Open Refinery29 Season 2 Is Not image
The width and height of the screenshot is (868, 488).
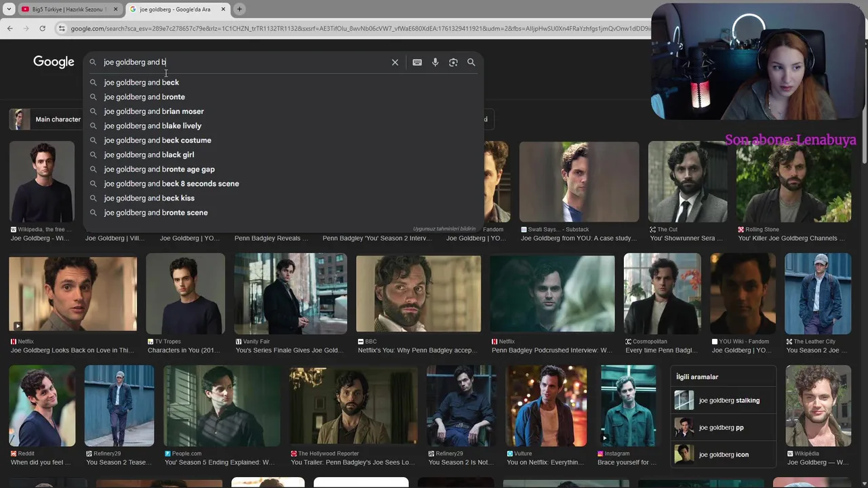click(461, 406)
